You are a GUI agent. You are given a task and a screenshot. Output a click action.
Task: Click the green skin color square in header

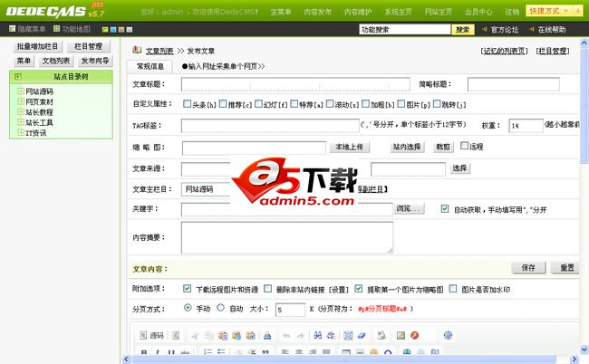[105, 29]
